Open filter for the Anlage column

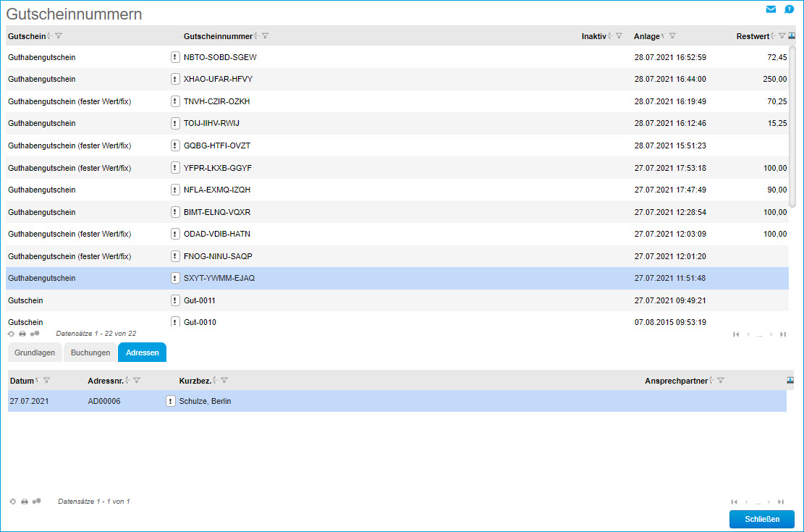(673, 36)
